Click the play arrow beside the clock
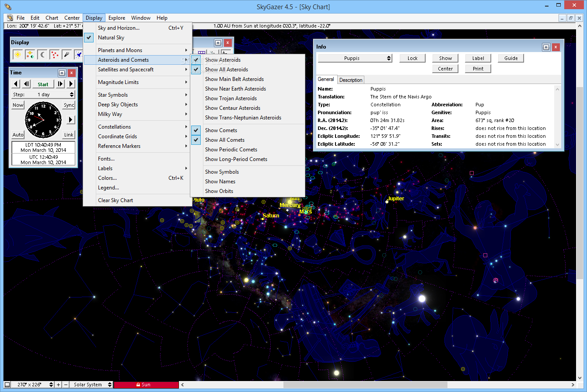 tap(71, 119)
